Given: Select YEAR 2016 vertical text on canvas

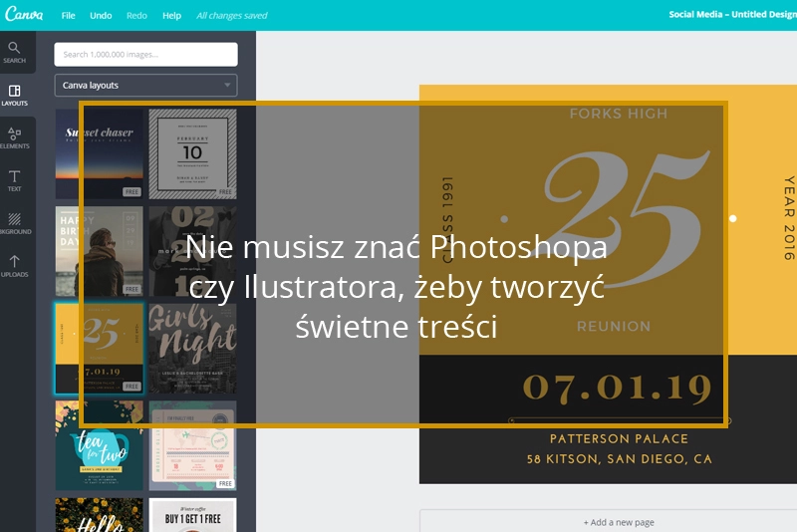Looking at the screenshot, I should [789, 217].
